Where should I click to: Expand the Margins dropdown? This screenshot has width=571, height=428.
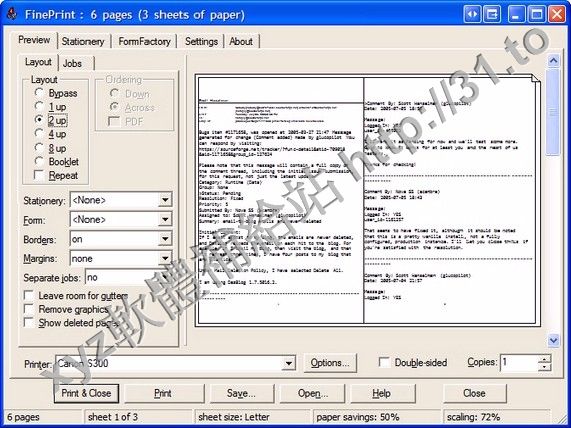(165, 258)
